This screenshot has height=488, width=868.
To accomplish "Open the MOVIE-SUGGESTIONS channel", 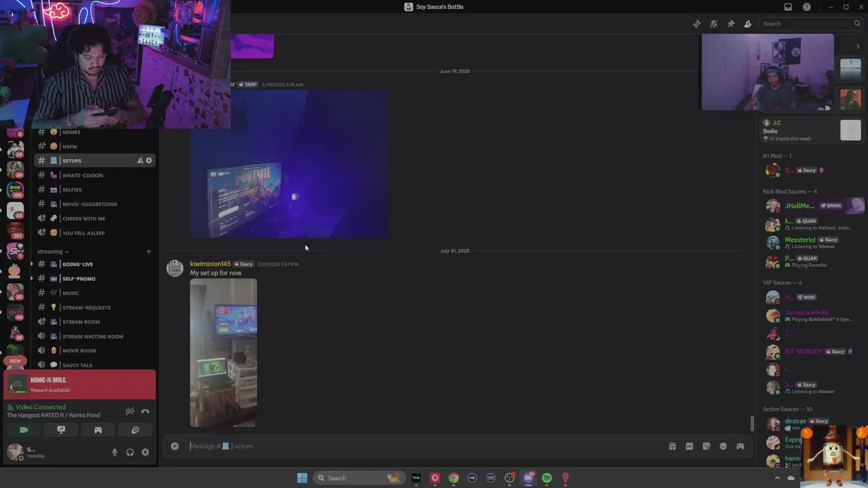I will click(95, 204).
